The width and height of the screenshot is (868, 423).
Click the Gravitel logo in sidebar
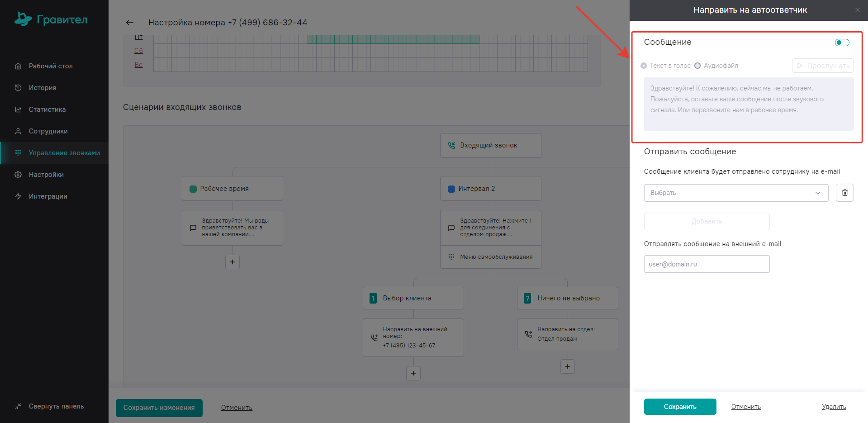click(51, 19)
